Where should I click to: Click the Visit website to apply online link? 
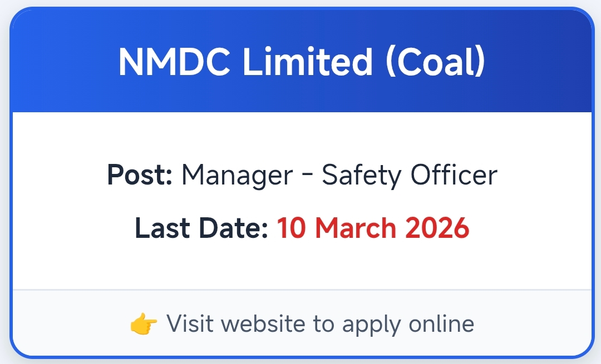click(320, 323)
